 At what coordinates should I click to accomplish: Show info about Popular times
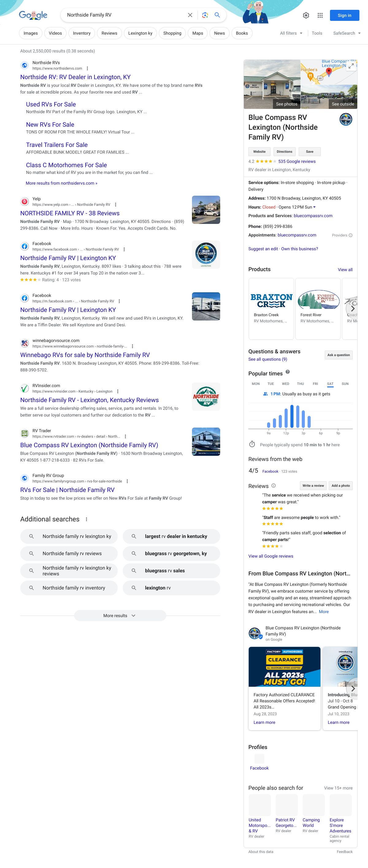click(287, 372)
